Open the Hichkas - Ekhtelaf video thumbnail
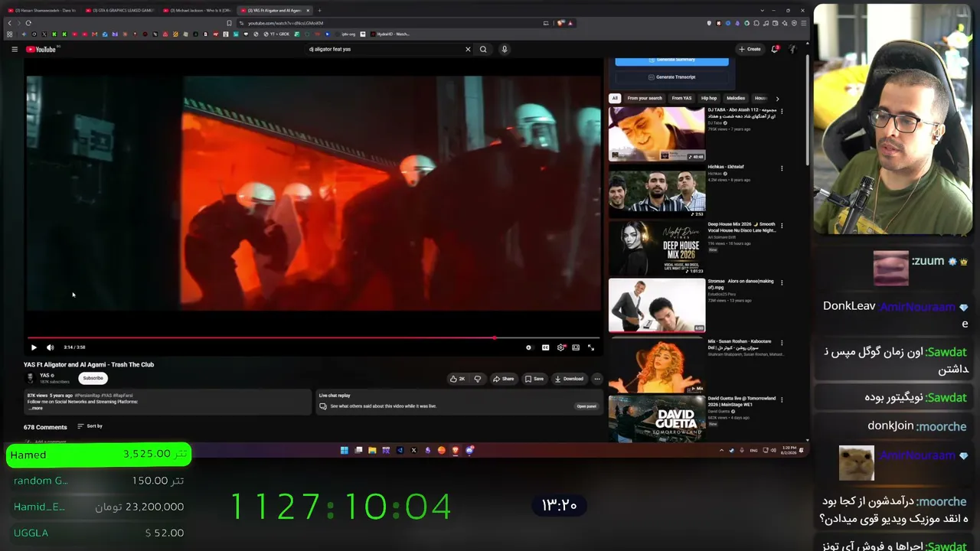980x551 pixels. tap(657, 191)
